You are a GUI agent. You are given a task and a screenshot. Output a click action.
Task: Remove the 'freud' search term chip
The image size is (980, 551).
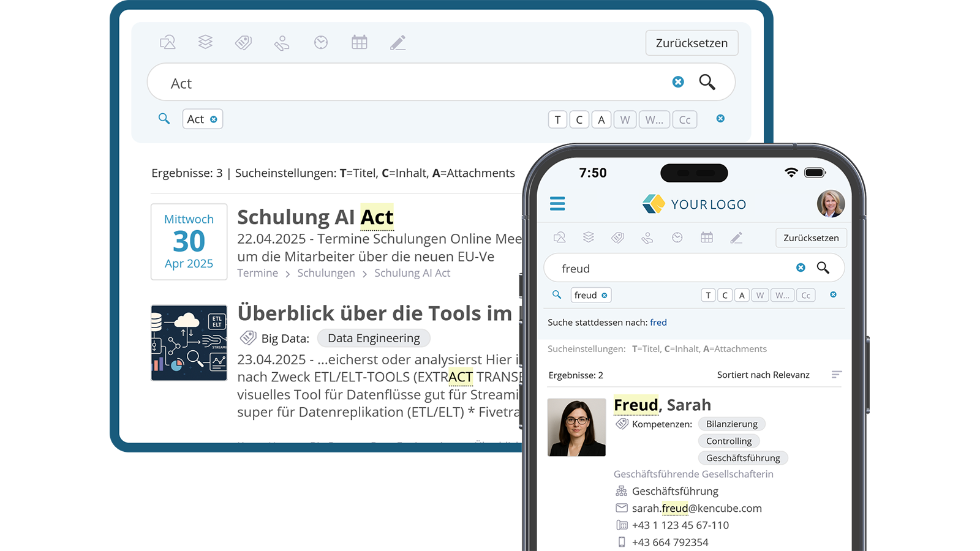[x=605, y=296]
